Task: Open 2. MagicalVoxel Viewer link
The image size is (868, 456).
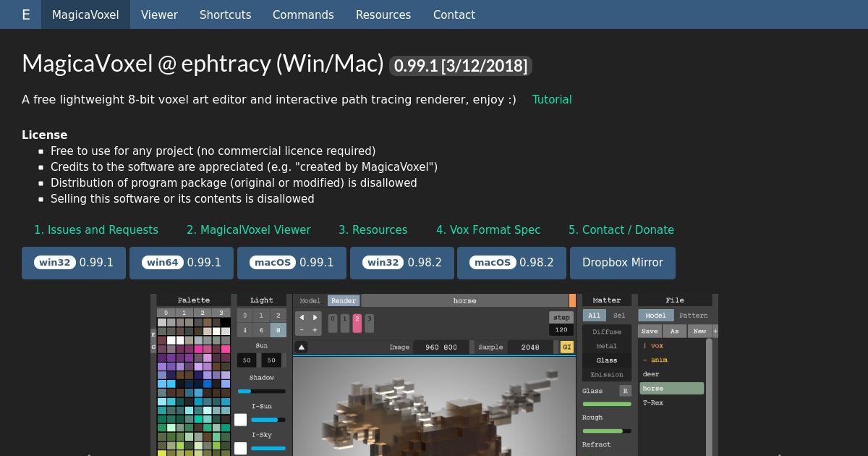Action: tap(249, 229)
